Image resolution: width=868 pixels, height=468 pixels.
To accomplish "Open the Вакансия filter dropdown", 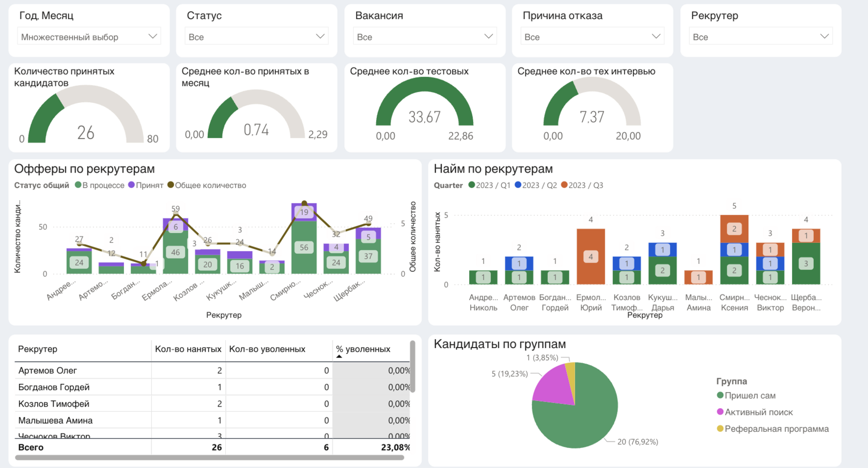I will pos(424,37).
